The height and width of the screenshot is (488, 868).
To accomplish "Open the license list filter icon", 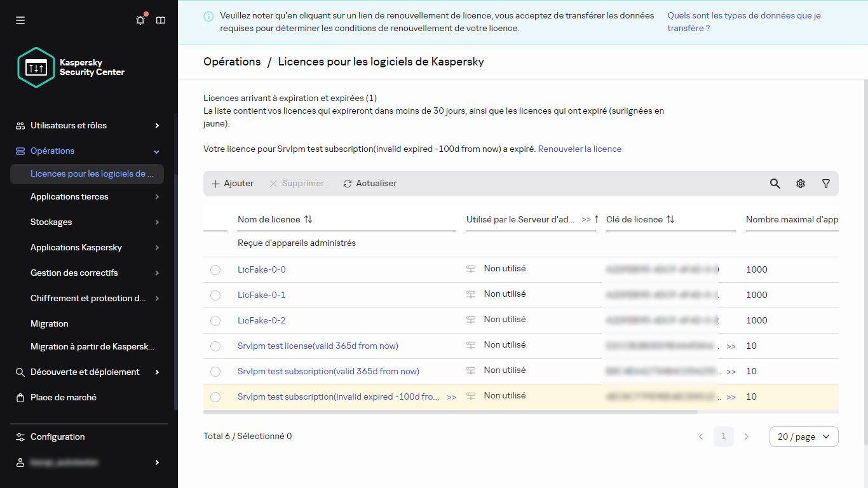I will click(x=825, y=183).
